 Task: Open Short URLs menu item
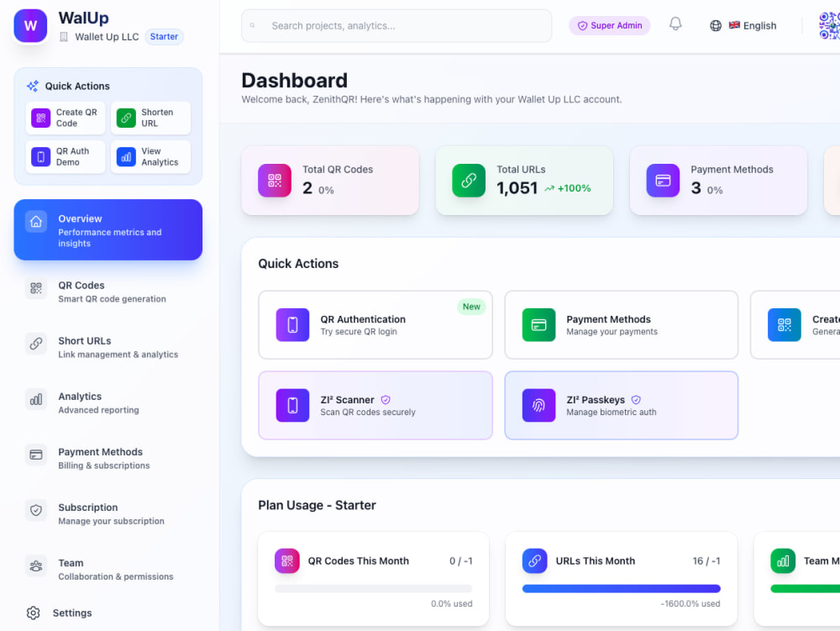(108, 347)
